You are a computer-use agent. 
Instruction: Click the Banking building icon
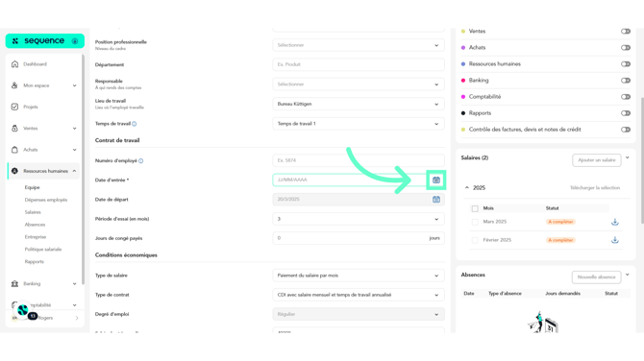point(14,283)
